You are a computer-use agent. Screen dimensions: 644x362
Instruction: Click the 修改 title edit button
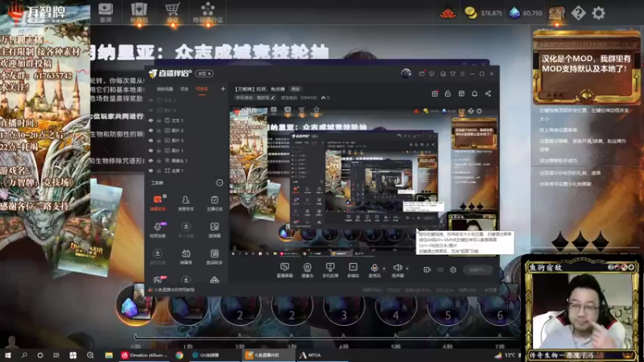(295, 89)
